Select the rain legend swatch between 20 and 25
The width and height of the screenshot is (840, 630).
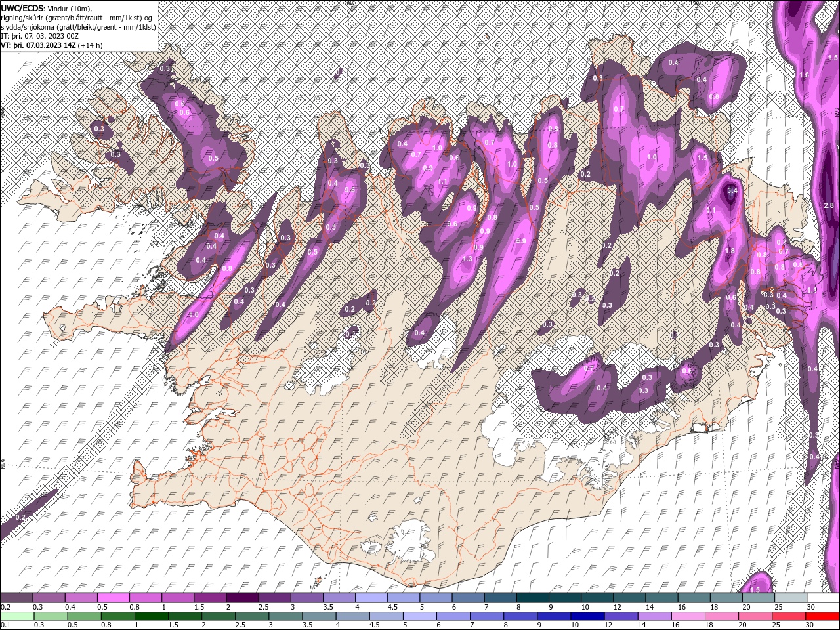pos(755,616)
